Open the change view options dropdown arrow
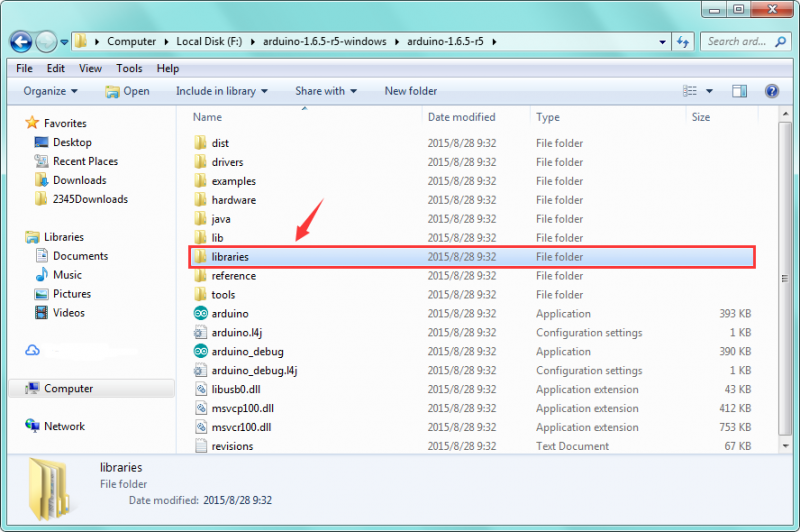The width and height of the screenshot is (800, 532). tap(709, 91)
